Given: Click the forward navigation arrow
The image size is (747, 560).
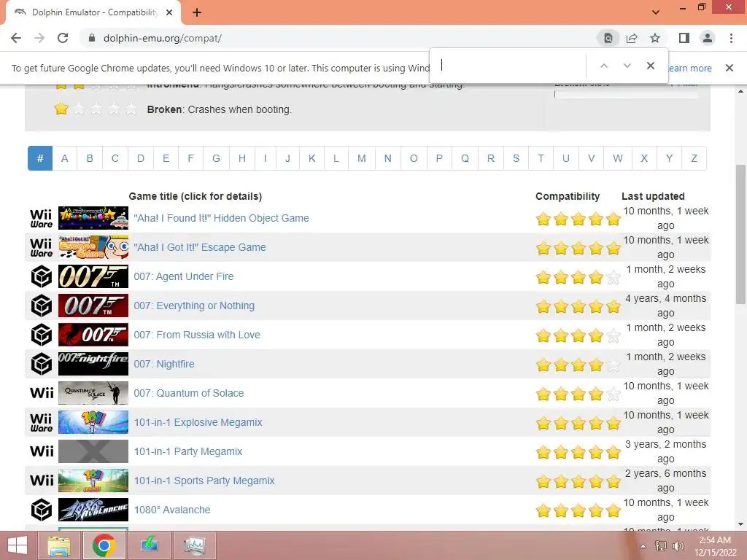Looking at the screenshot, I should [x=39, y=38].
